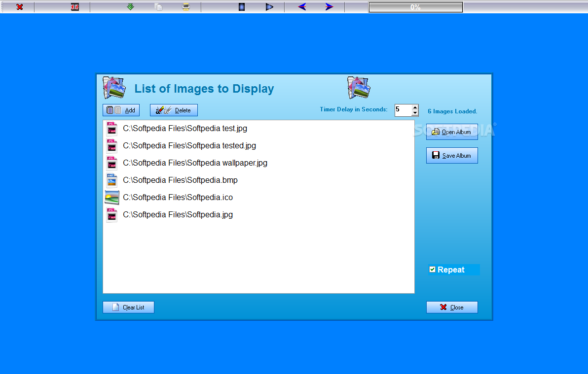Stop the slideshow with the square stop icon
Screen dimensions: 588x374
point(242,7)
